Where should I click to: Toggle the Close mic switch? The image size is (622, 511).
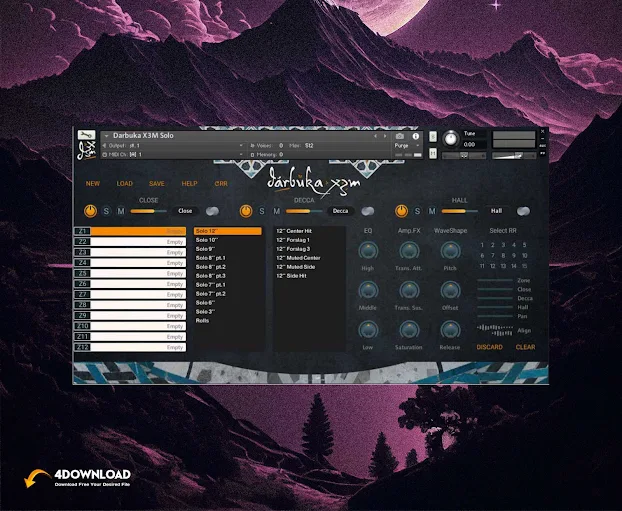[212, 211]
